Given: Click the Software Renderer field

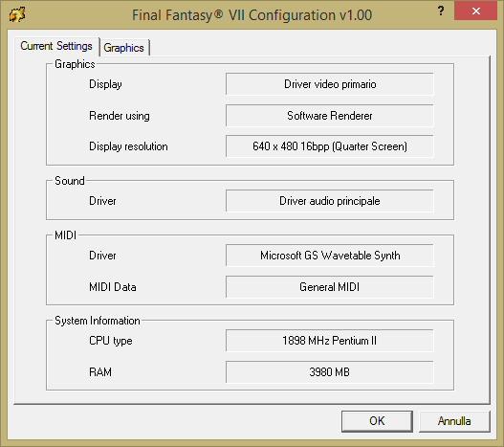Looking at the screenshot, I should (329, 116).
